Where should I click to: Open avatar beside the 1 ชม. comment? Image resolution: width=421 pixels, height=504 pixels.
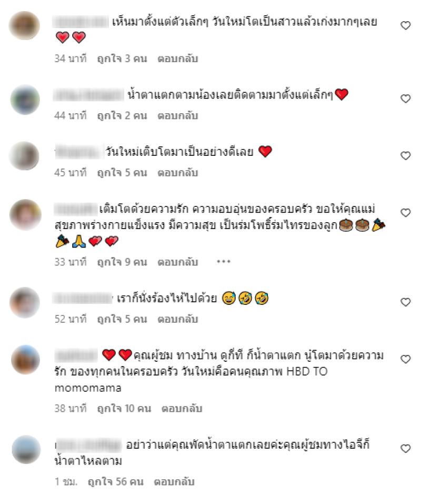pos(26,449)
